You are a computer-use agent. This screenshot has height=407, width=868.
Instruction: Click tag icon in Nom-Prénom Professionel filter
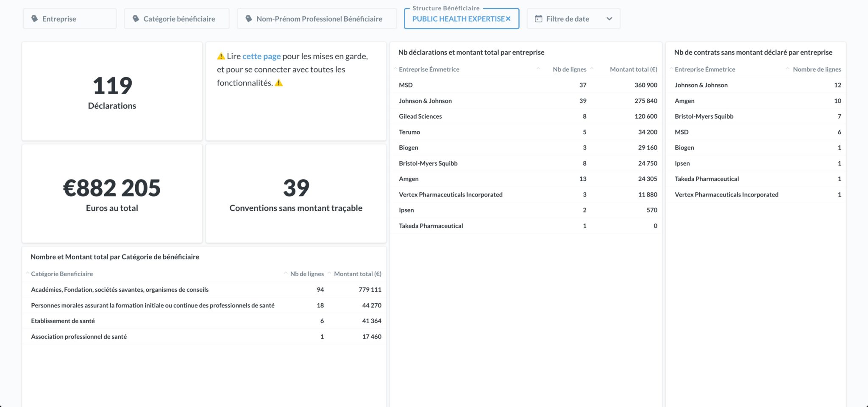pos(249,19)
